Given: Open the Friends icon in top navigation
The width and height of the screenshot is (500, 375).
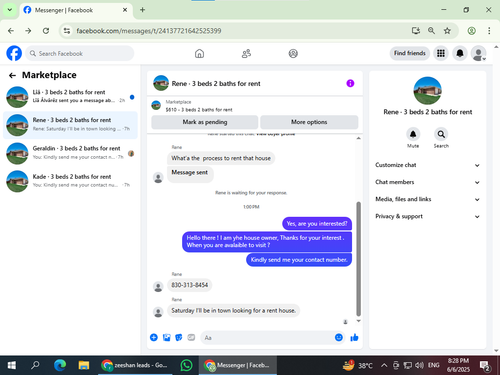Looking at the screenshot, I should [x=246, y=53].
